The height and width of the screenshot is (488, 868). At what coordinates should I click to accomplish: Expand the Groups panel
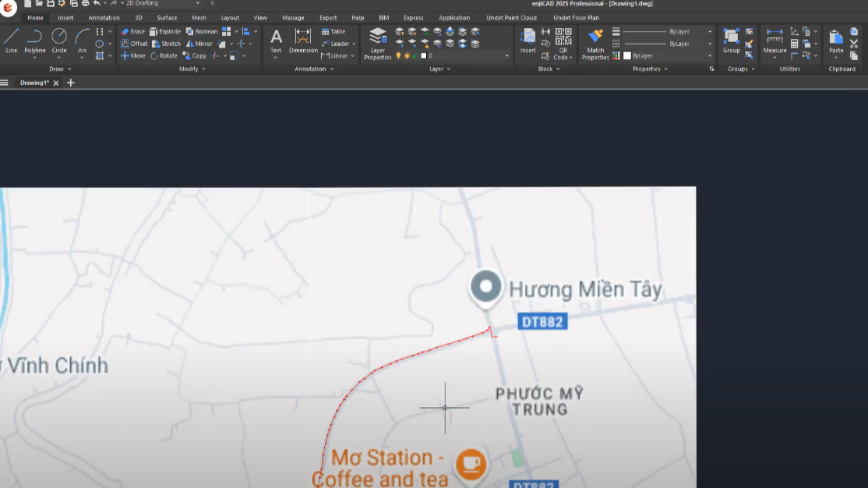[x=741, y=69]
